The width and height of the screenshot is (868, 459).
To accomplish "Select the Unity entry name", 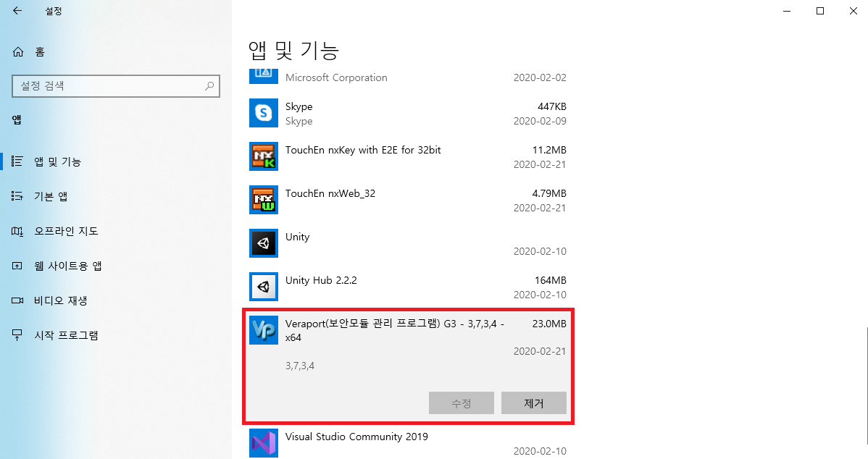I will tap(297, 237).
